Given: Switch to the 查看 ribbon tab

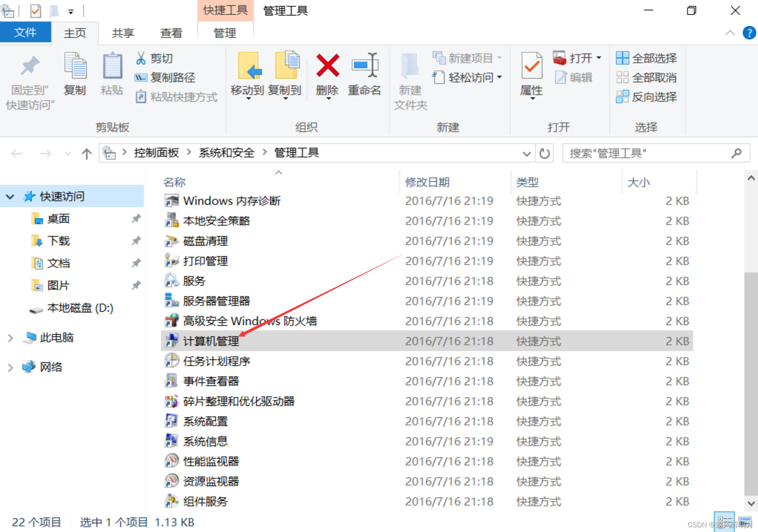Looking at the screenshot, I should pyautogui.click(x=171, y=33).
